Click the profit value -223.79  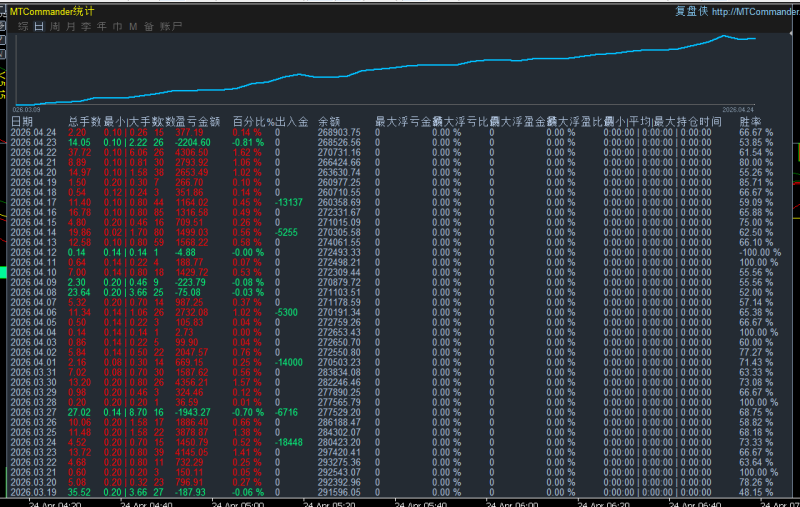pos(190,283)
